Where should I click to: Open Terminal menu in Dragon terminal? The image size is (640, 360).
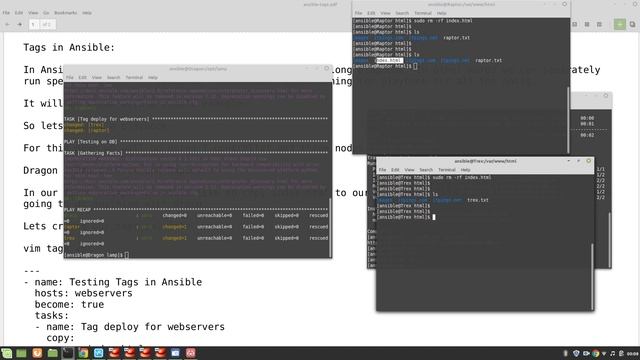(x=134, y=78)
